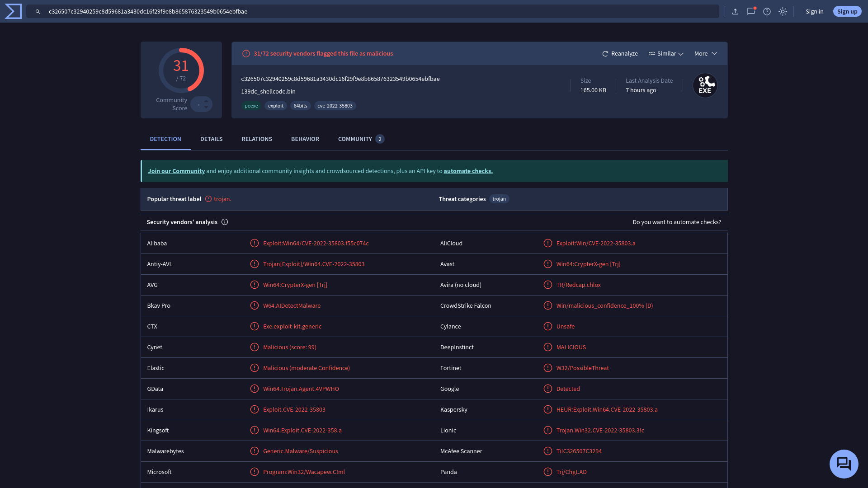Click the alert icon in the Kaspersky row

click(548, 409)
